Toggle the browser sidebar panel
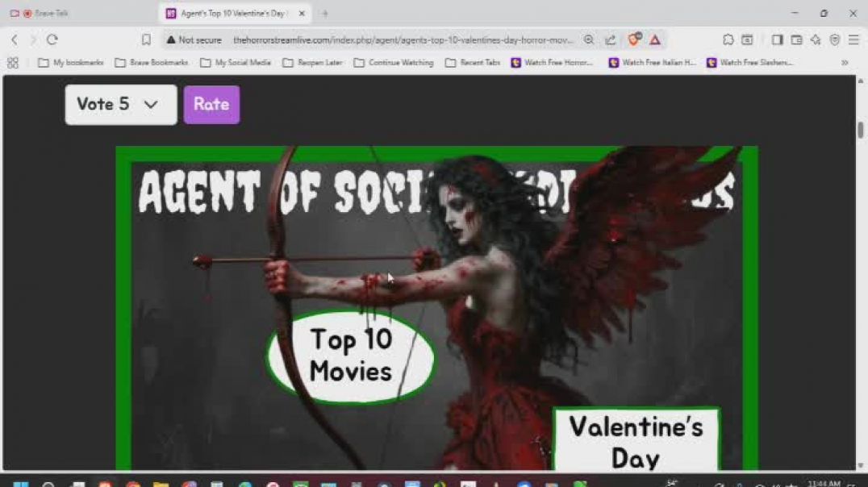Image resolution: width=868 pixels, height=487 pixels. [x=777, y=40]
